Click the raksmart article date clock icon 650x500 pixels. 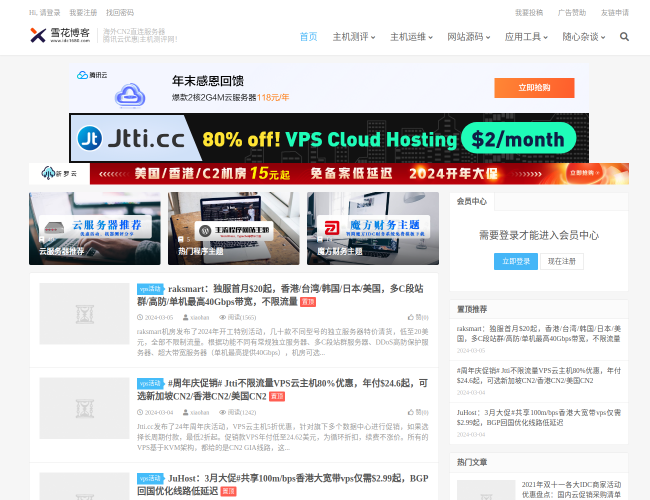(140, 318)
